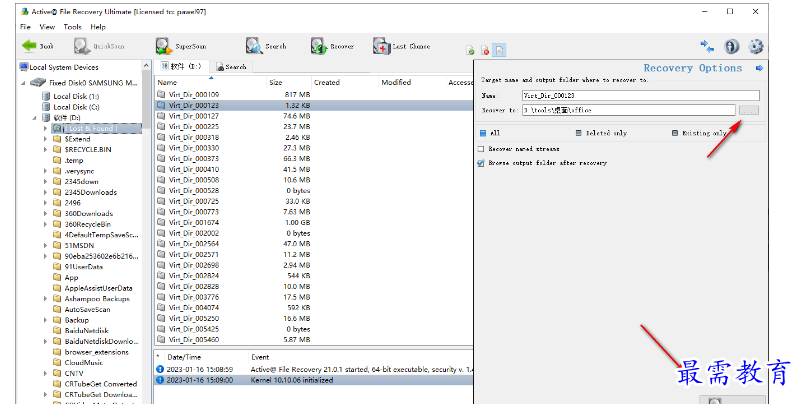Open the View menu
The height and width of the screenshot is (404, 799).
[x=47, y=27]
